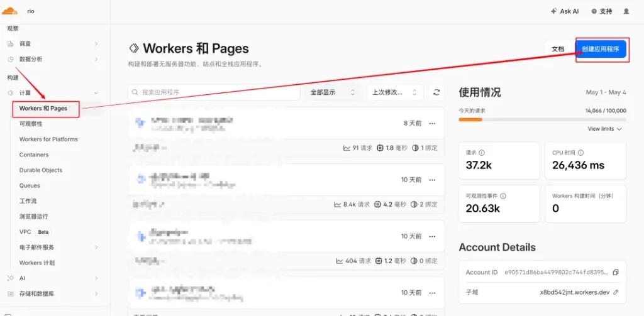Click today's requests usage progress bar
The height and width of the screenshot is (316, 644).
[542, 119]
